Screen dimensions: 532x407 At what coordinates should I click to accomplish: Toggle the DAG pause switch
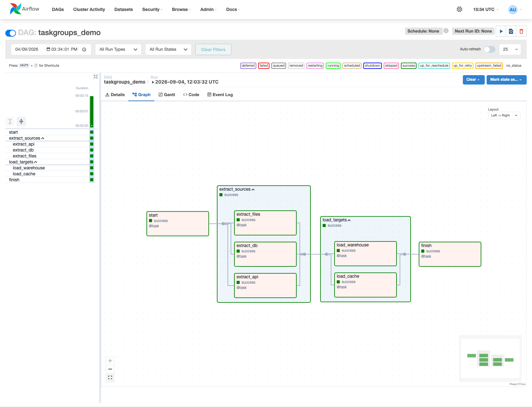11,33
